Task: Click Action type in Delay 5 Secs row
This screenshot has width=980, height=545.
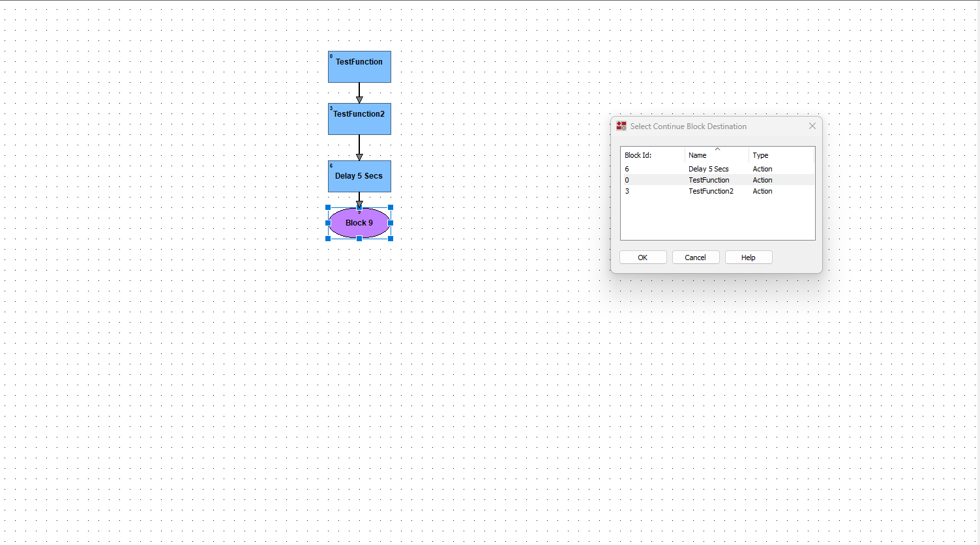Action: (x=762, y=169)
